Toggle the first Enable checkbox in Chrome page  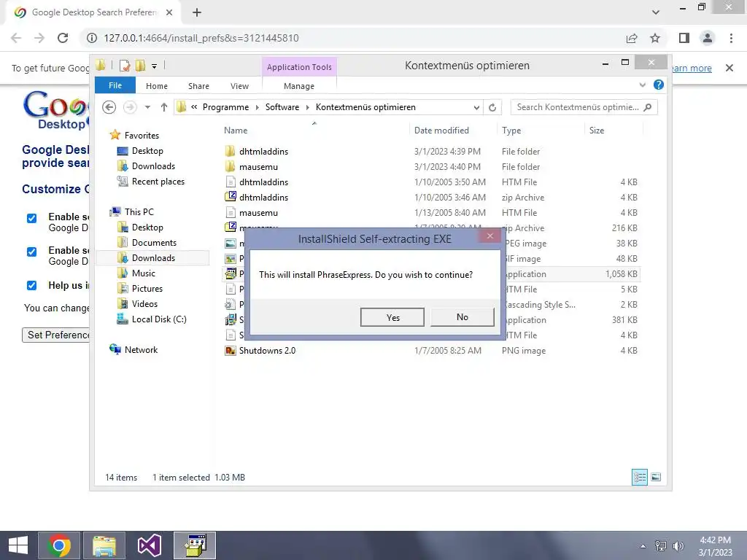click(31, 218)
